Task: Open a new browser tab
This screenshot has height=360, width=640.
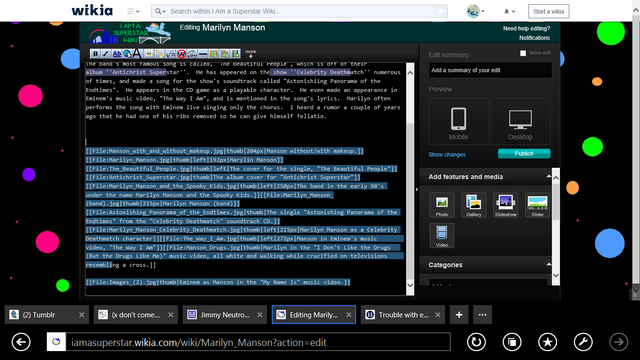Action: click(x=459, y=315)
